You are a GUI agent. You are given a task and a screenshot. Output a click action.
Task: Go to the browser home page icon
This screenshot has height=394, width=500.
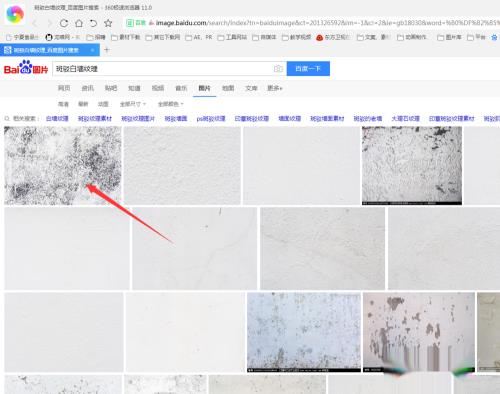point(79,23)
